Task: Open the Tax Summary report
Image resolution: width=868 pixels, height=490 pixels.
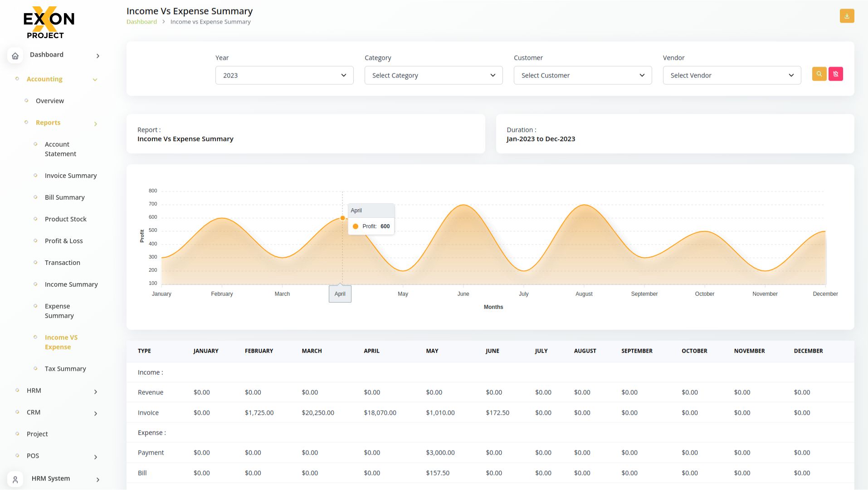Action: click(x=65, y=369)
